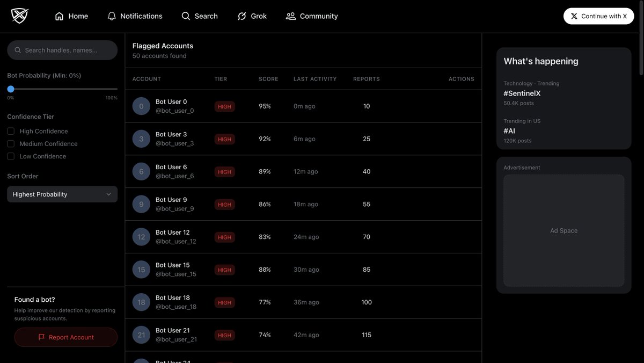
Task: Click avatar of Bot User 21
Action: (141, 335)
